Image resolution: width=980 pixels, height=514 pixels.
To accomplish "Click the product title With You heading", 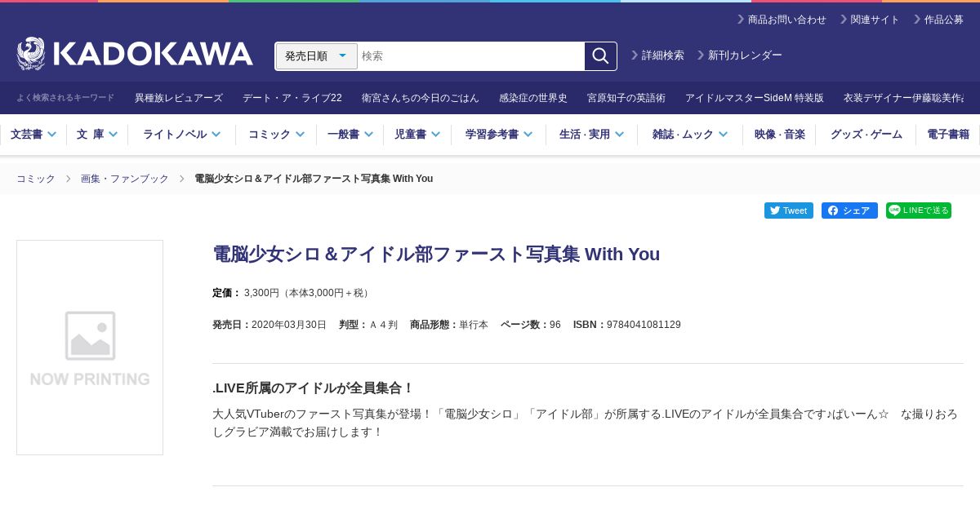I will 436,255.
